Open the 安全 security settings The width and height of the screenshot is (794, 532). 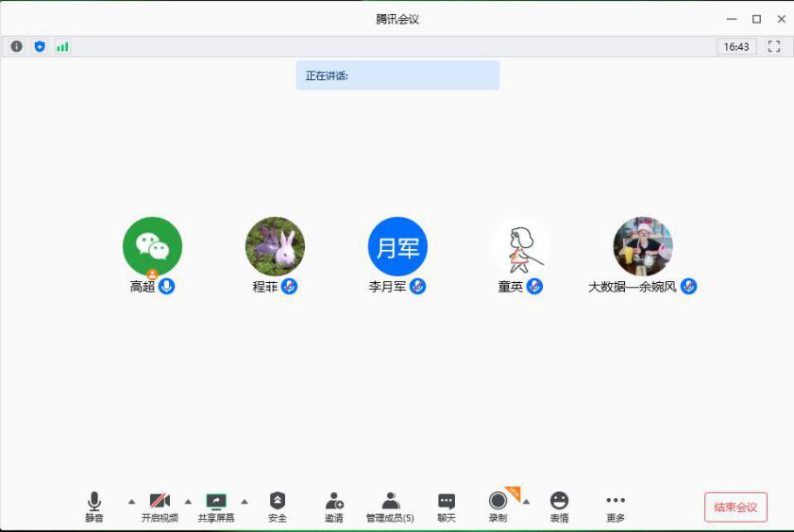tap(277, 506)
